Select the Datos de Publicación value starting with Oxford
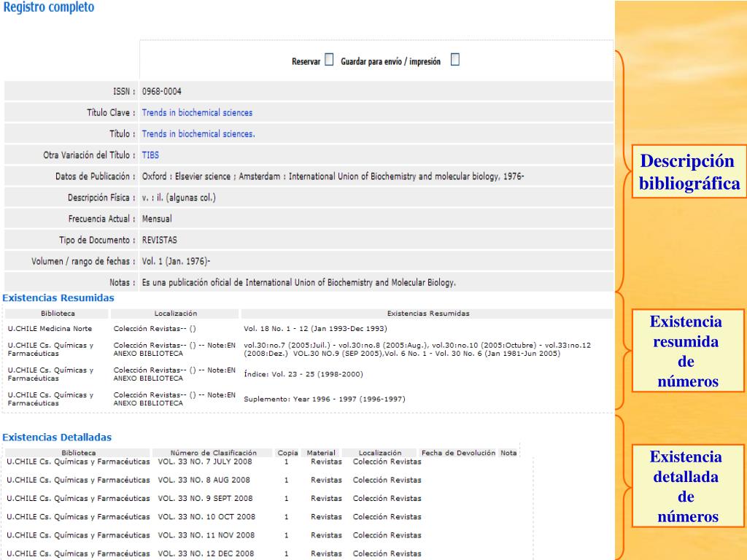 (x=333, y=176)
